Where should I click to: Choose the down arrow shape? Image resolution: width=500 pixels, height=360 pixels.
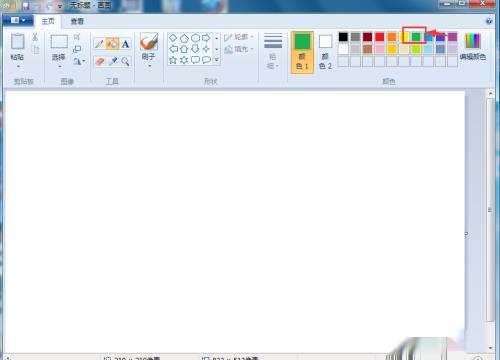[195, 49]
